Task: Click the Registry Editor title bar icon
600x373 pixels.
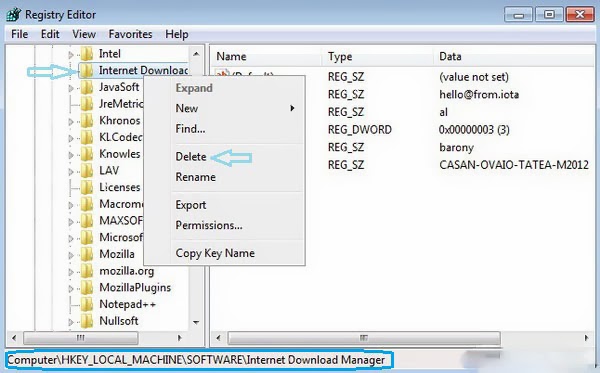Action: click(x=14, y=15)
